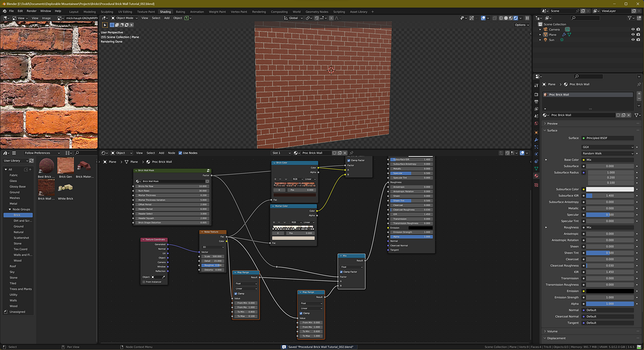Image resolution: width=644 pixels, height=350 pixels.
Task: Open the Add menu in the shader editor
Action: pos(162,153)
